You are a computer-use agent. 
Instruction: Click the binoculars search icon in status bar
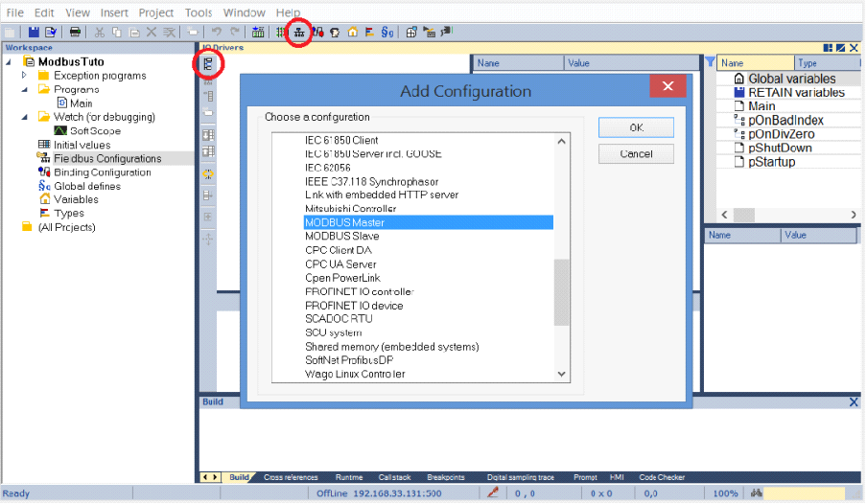point(757,493)
